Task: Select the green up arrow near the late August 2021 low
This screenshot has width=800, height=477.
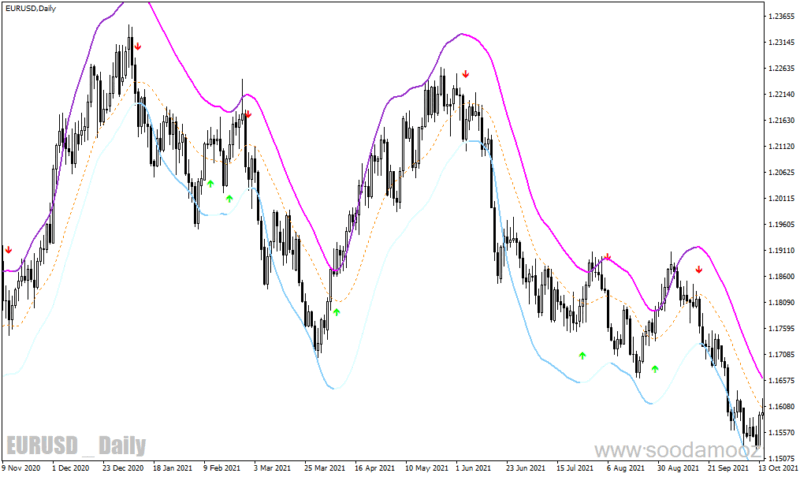Action: coord(655,368)
